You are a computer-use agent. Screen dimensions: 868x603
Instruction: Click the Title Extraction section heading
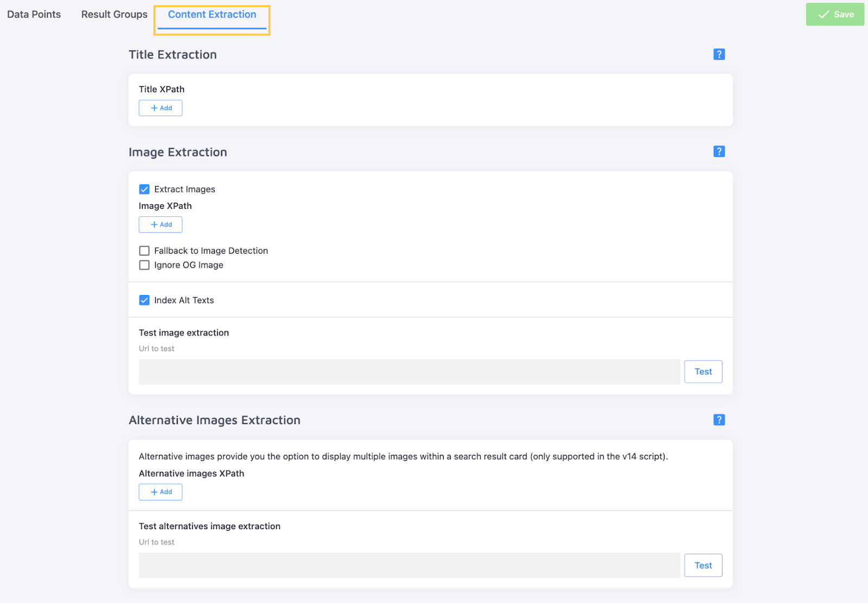(173, 55)
